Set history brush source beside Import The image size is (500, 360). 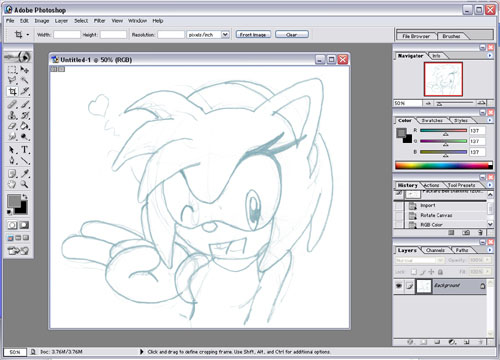tap(398, 206)
